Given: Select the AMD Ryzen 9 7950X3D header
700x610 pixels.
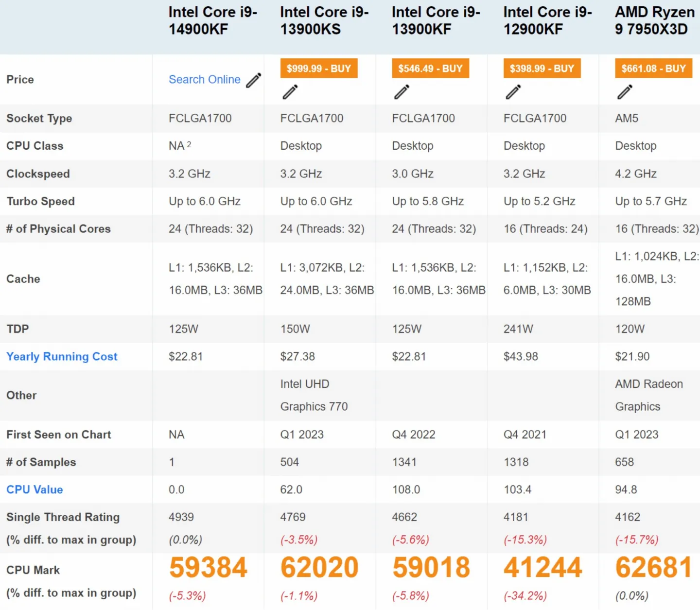Looking at the screenshot, I should click(x=655, y=21).
